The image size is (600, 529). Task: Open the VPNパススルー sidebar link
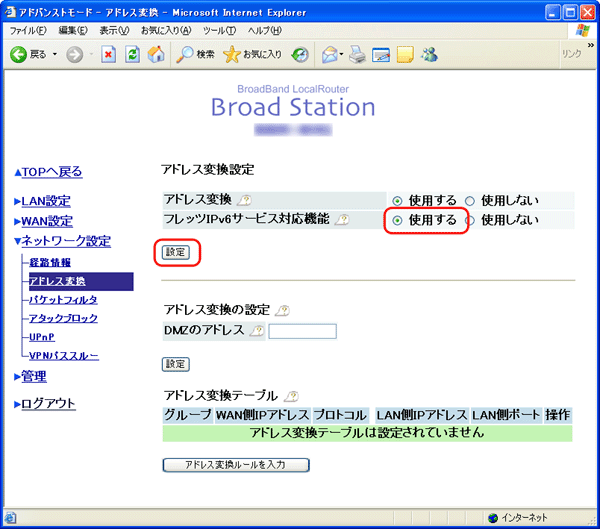[64, 356]
